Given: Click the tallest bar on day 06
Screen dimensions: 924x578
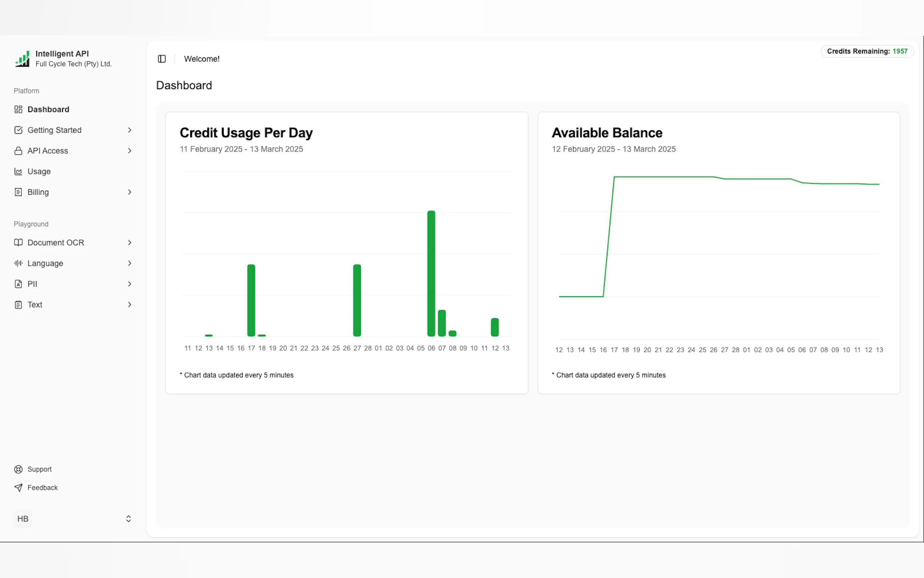Looking at the screenshot, I should [x=431, y=273].
